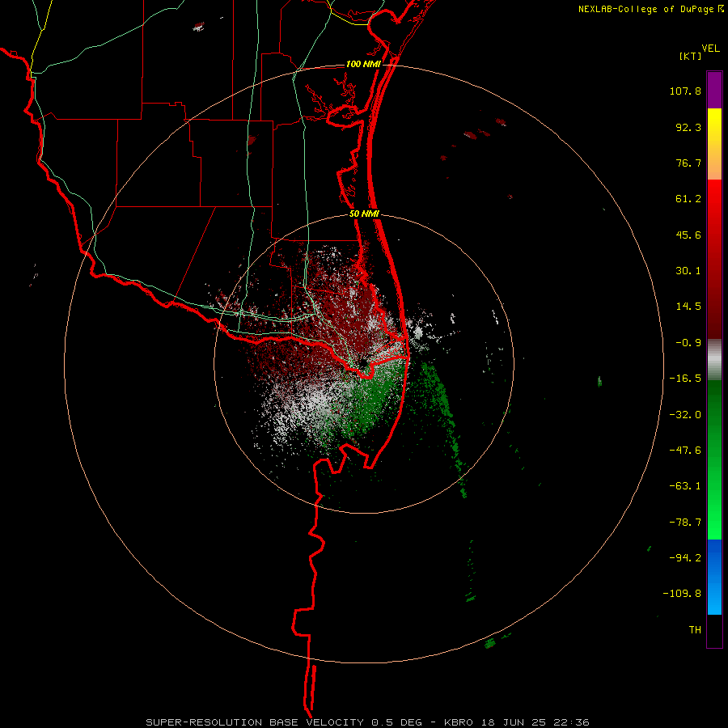The width and height of the screenshot is (728, 728).
Task: Click the 50 NMI range ring label
Action: (x=364, y=214)
